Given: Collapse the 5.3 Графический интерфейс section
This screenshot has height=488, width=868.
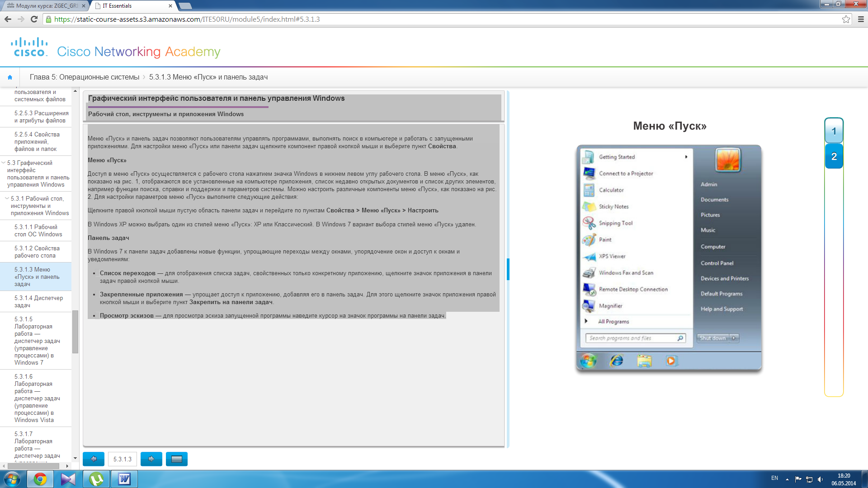Looking at the screenshot, I should click(4, 163).
